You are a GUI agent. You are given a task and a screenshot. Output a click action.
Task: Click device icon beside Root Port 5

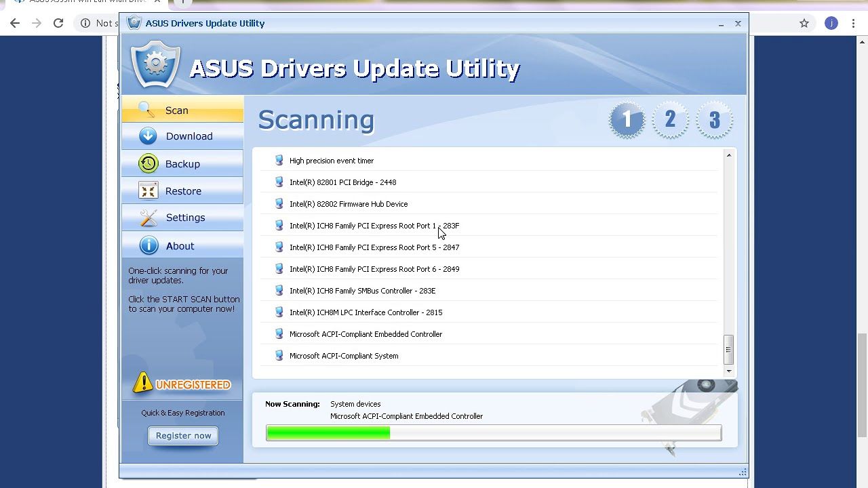279,247
